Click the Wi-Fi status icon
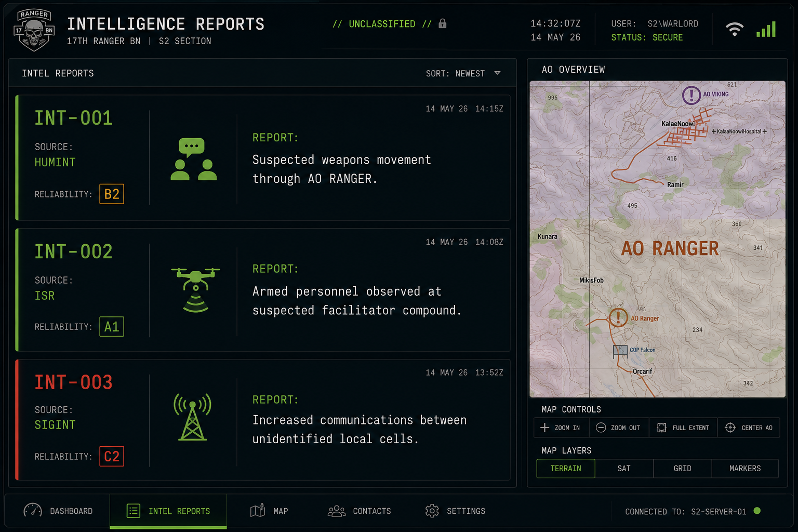The width and height of the screenshot is (798, 532). click(x=734, y=30)
